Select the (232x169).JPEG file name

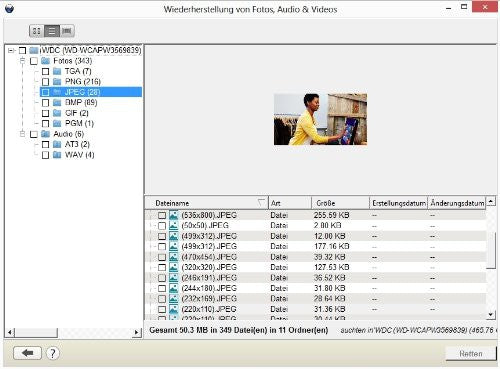(x=209, y=299)
